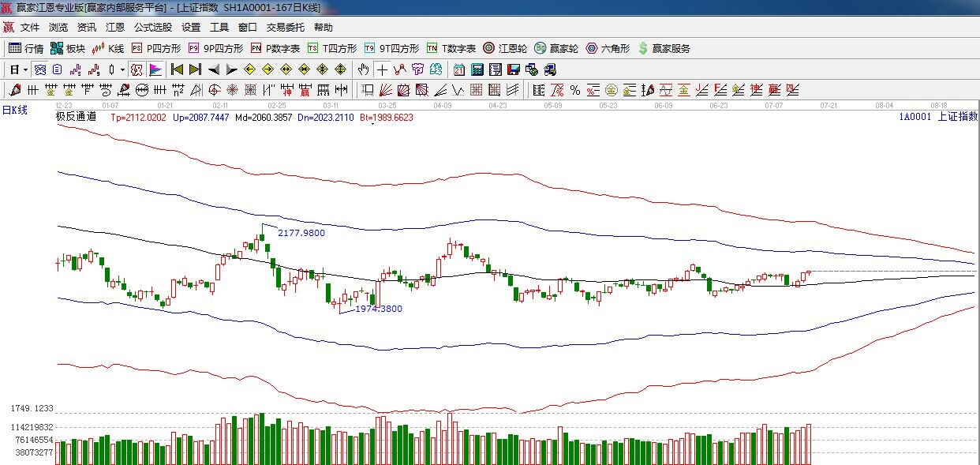Image resolution: width=980 pixels, height=465 pixels.
Task: Toggle the colored flag button
Action: [155, 69]
